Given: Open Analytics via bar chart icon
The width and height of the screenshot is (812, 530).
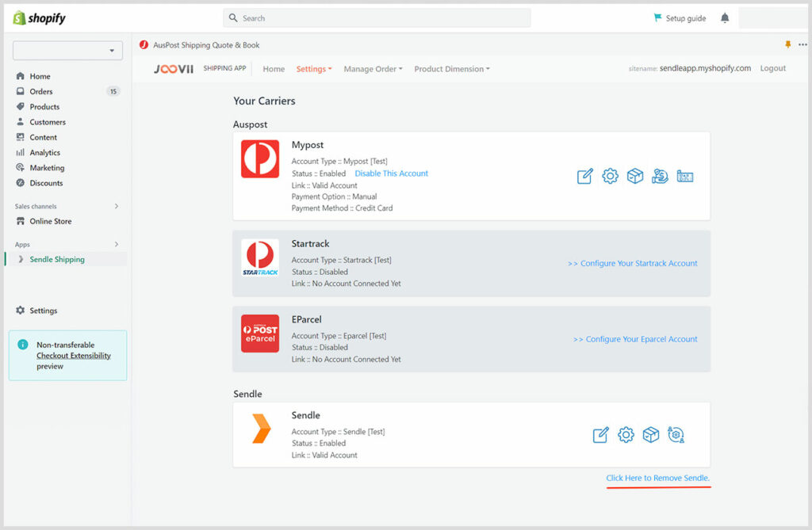Looking at the screenshot, I should coord(20,152).
